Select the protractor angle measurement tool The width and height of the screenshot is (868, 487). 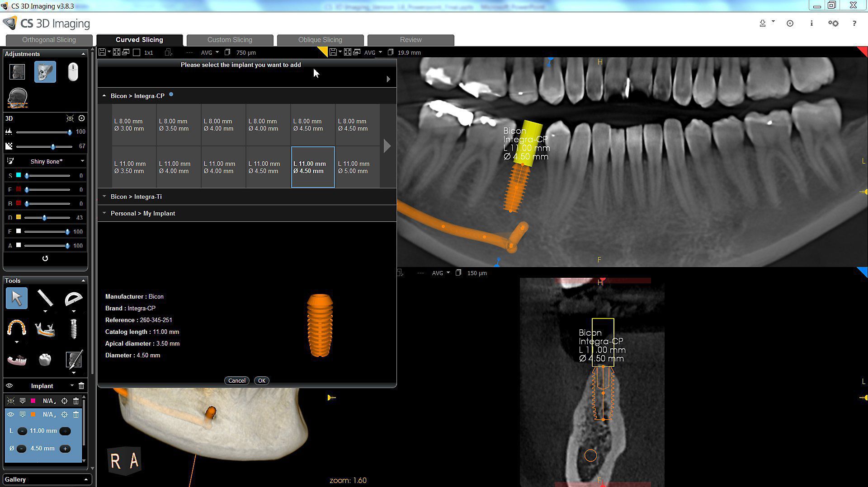click(x=74, y=298)
